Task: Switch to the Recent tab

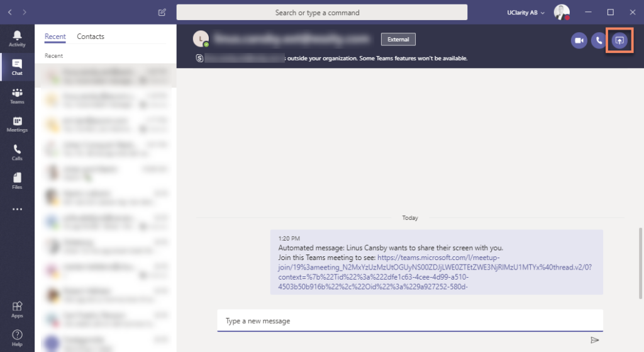Action: click(x=55, y=37)
